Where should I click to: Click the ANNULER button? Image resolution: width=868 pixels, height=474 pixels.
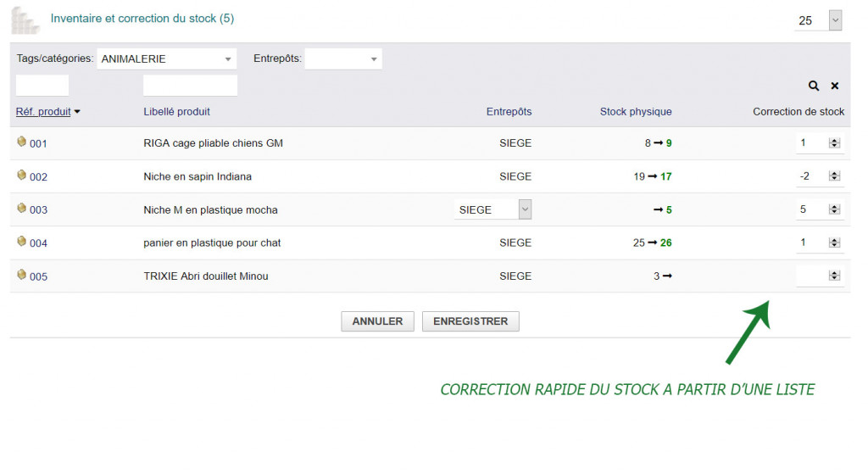pos(377,321)
